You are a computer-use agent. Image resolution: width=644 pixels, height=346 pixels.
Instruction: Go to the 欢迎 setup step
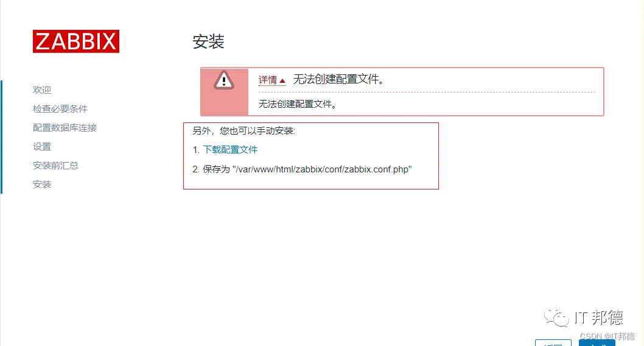pyautogui.click(x=42, y=90)
